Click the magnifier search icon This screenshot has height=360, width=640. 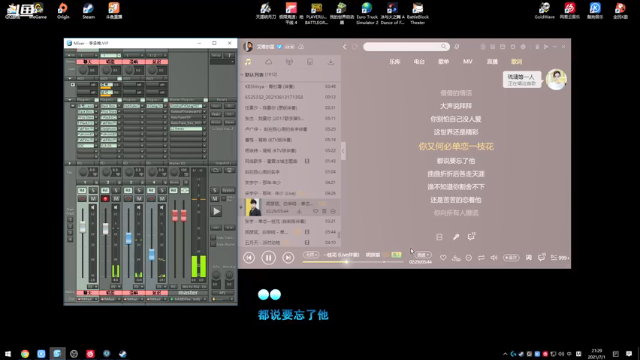coord(444,47)
